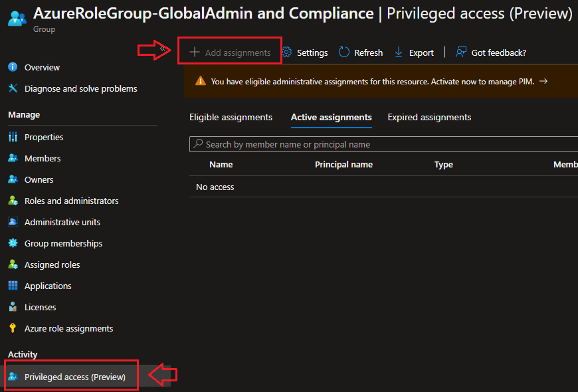The image size is (578, 392).
Task: Click the Refresh circular arrow icon
Action: coord(344,52)
